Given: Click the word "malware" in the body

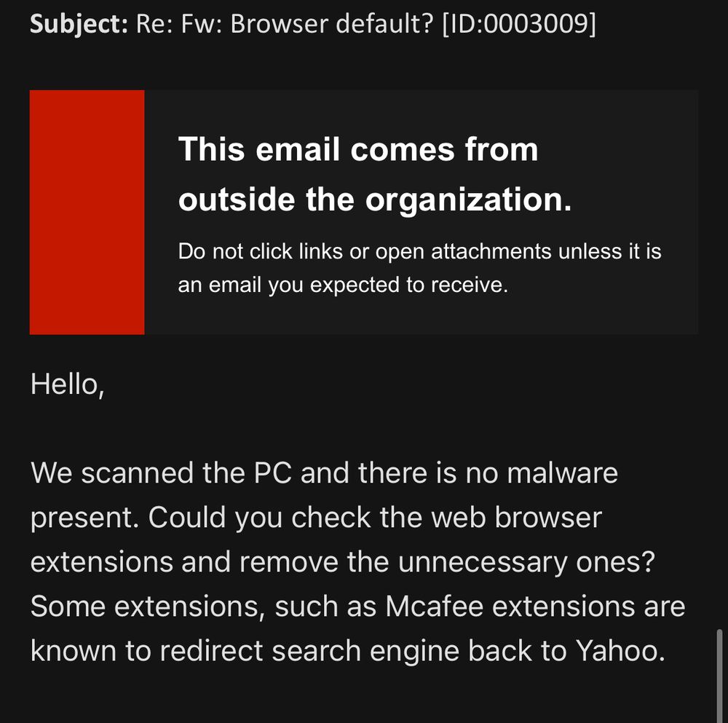Looking at the screenshot, I should pyautogui.click(x=562, y=473).
